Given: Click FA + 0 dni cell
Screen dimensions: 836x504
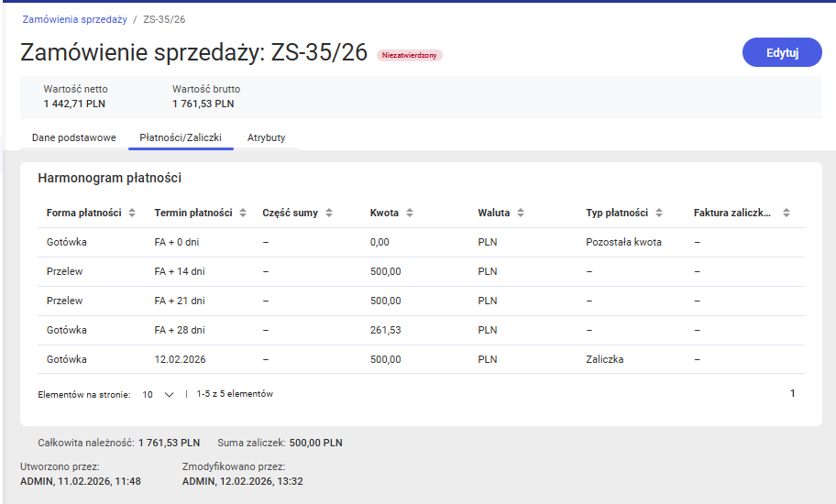Looking at the screenshot, I should tap(177, 242).
